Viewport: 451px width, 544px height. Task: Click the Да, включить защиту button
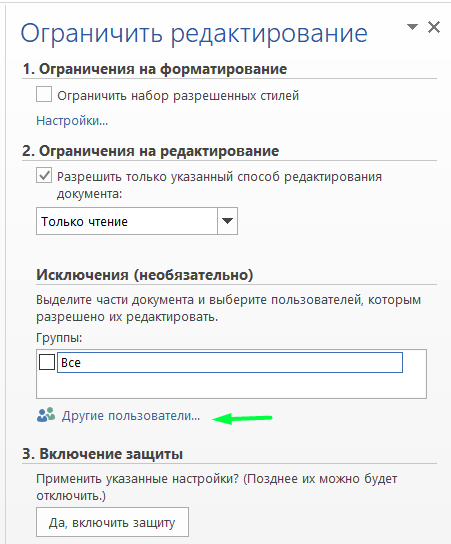112,522
